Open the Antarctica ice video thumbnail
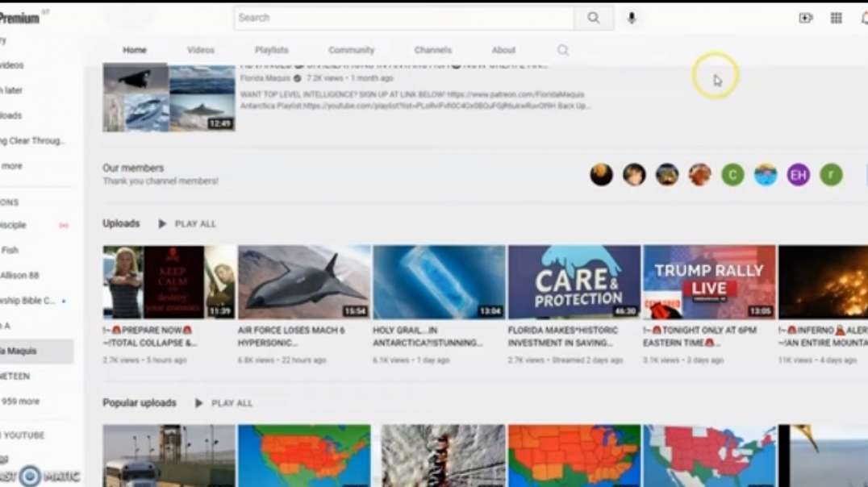 point(439,282)
